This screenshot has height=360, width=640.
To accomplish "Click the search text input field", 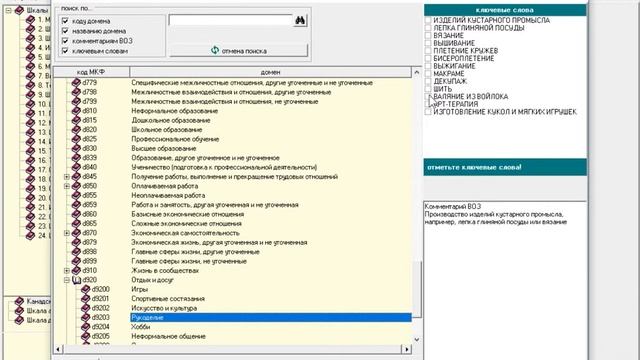I will coord(231,20).
